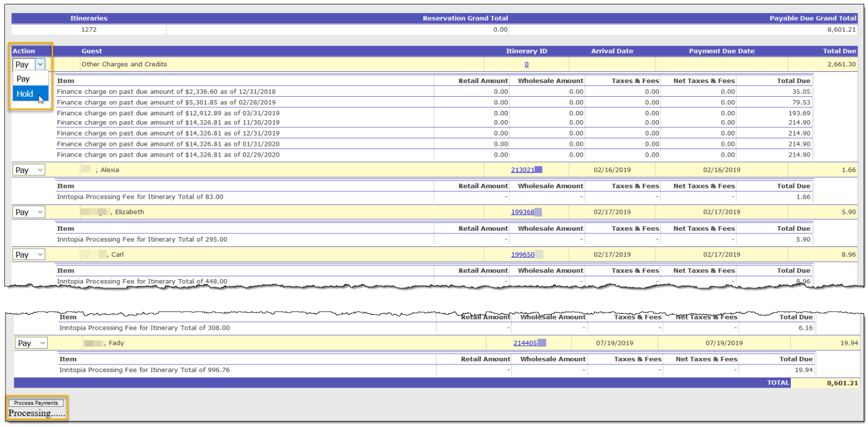
Task: Open itinerary link 199368 for Elizabeth
Action: tap(522, 212)
